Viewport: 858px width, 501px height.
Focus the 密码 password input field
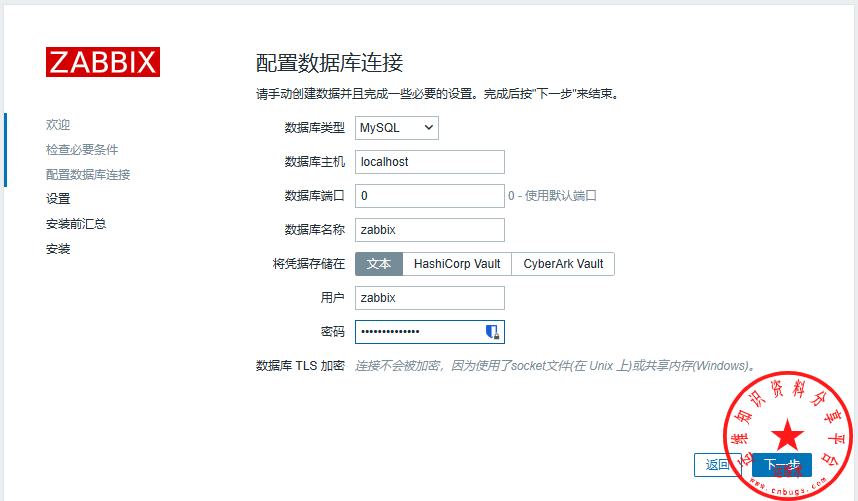click(x=419, y=332)
